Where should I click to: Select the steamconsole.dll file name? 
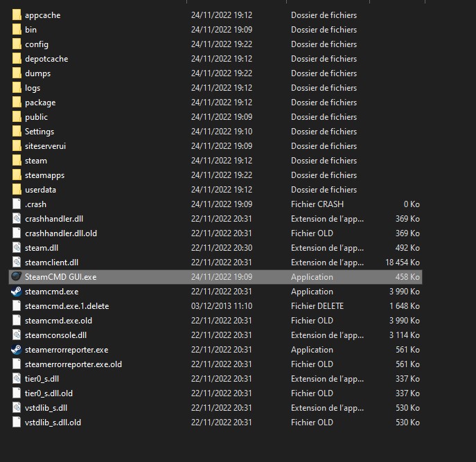tap(56, 335)
